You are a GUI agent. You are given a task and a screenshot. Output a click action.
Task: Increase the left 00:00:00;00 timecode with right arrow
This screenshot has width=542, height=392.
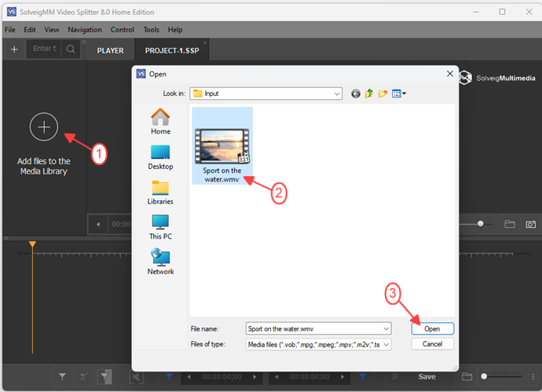tap(255, 377)
